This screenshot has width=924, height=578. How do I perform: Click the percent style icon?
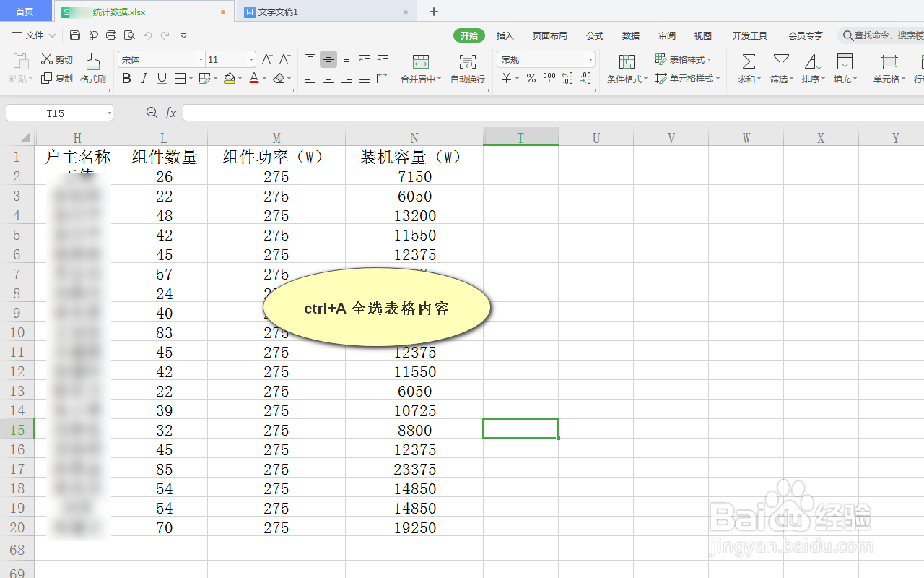coord(531,79)
